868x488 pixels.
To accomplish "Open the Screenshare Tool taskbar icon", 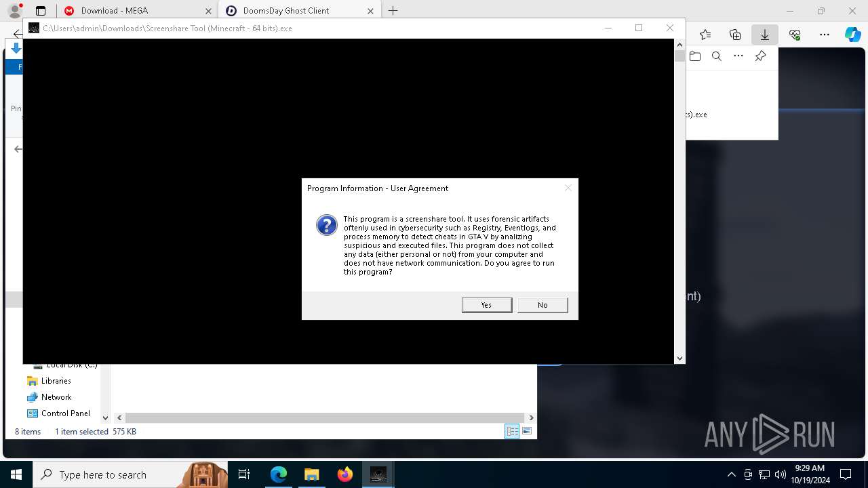I will [378, 474].
